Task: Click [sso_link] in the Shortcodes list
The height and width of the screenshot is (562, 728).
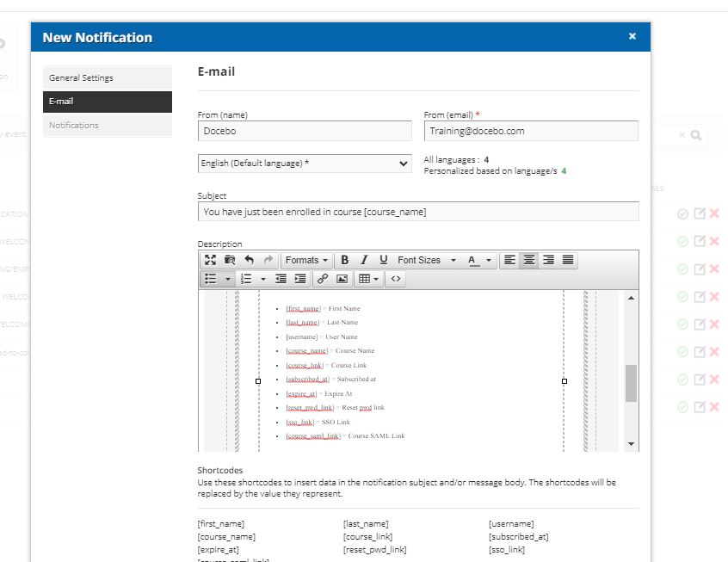Action: [x=507, y=550]
